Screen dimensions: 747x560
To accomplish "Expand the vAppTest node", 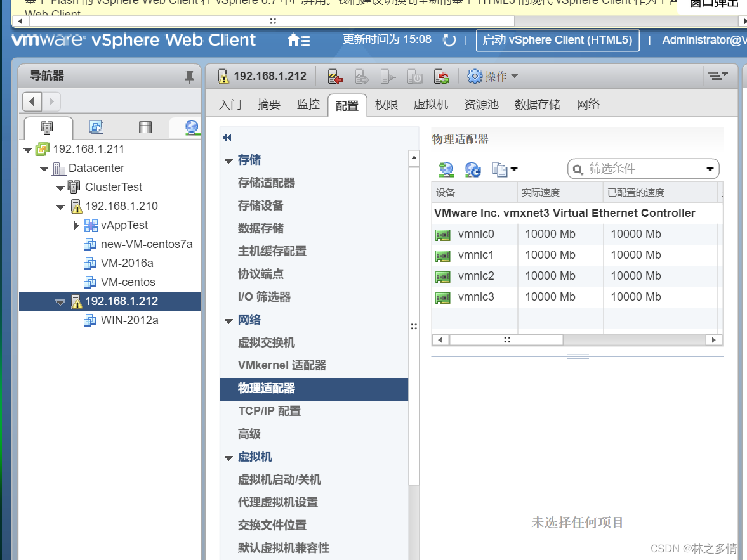I will click(76, 226).
